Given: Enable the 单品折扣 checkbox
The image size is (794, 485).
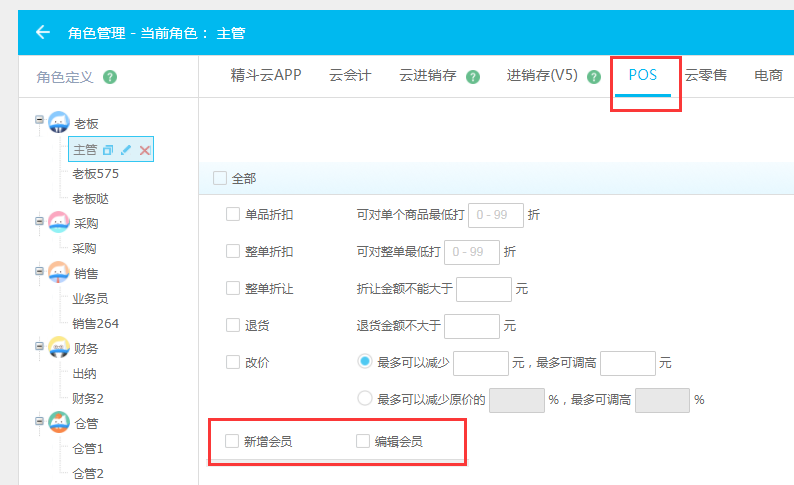Looking at the screenshot, I should [x=233, y=214].
